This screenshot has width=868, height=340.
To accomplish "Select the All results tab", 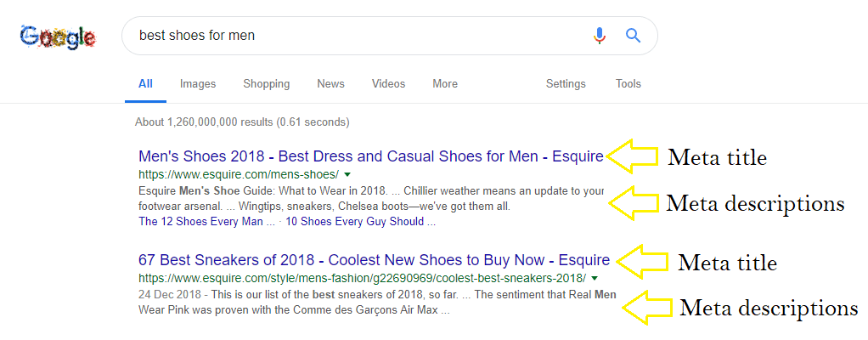I will point(145,84).
